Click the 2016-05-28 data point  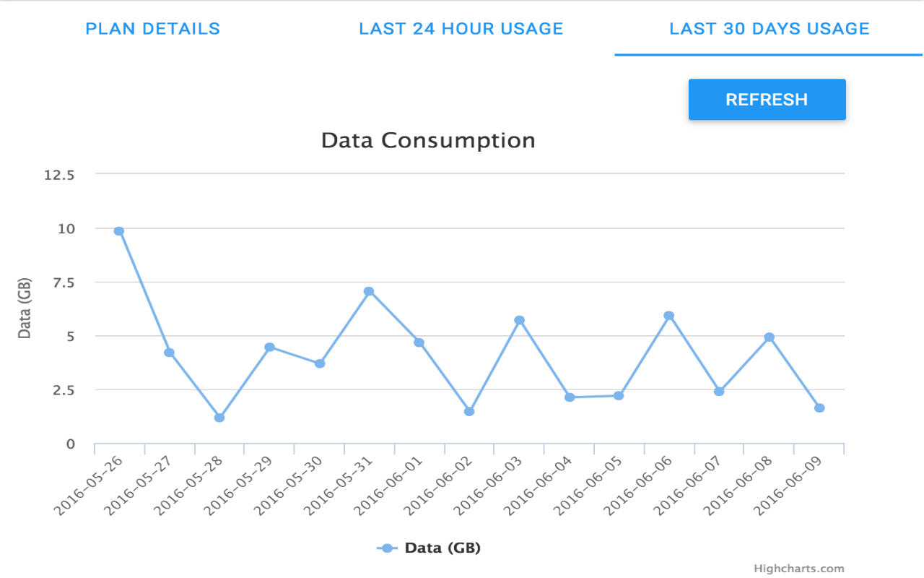(x=219, y=418)
